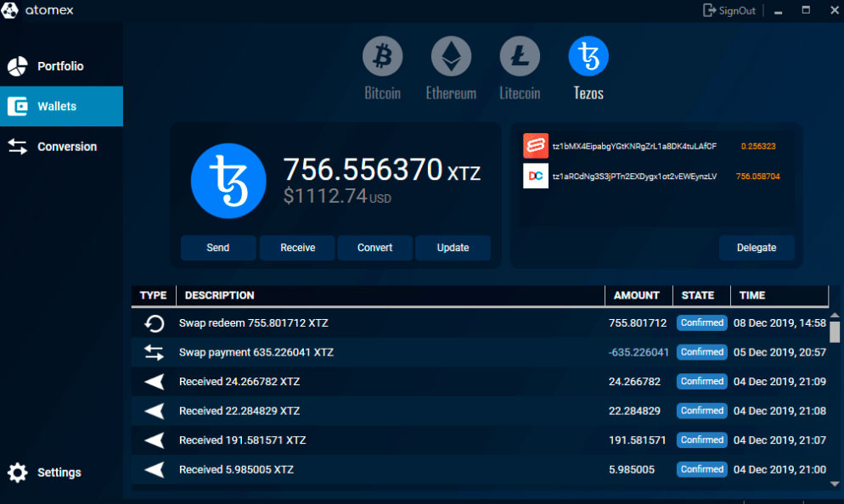Click the Settings gear icon

(17, 473)
